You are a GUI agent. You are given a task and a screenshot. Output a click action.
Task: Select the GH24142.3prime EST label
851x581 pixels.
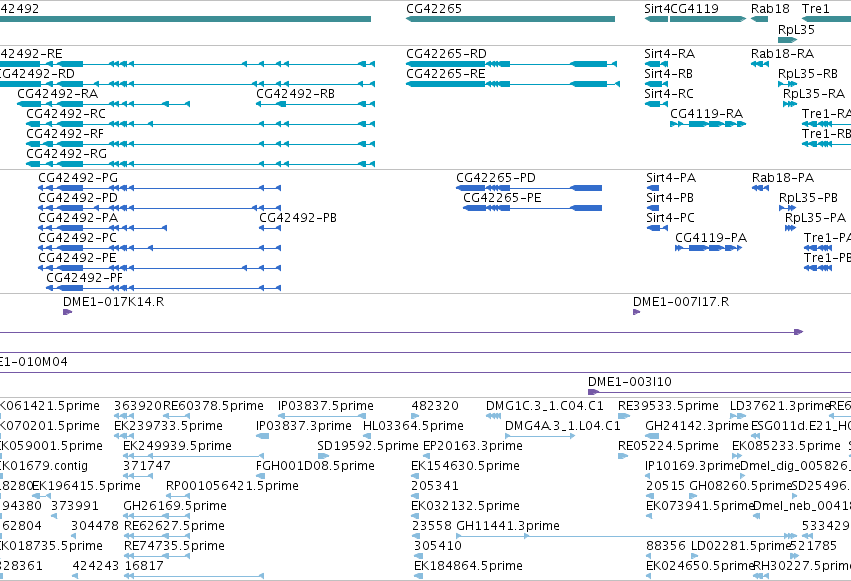click(697, 426)
